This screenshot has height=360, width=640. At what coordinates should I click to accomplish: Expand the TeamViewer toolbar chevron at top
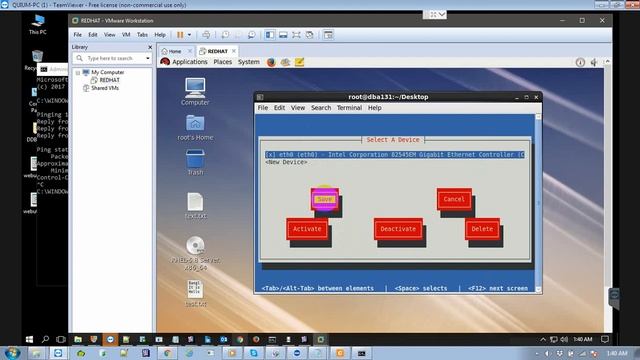442,14
